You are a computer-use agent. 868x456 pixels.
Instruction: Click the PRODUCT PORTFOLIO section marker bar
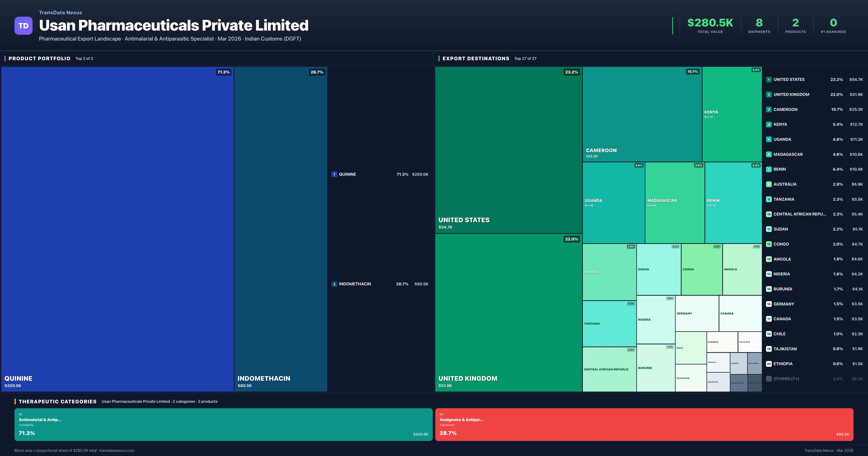tap(5, 58)
